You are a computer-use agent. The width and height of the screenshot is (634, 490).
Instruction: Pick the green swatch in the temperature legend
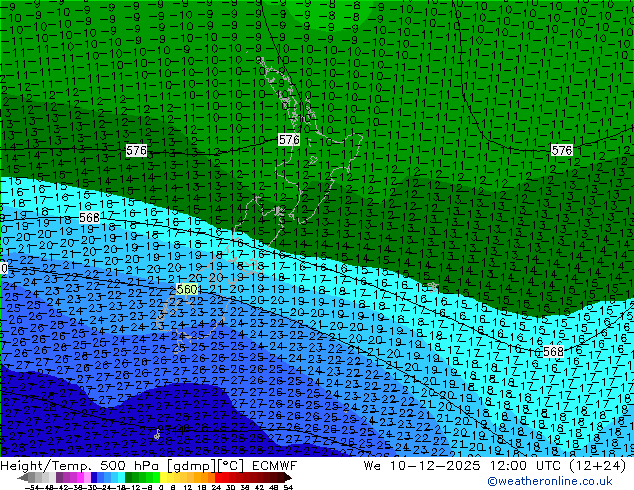pyautogui.click(x=144, y=477)
